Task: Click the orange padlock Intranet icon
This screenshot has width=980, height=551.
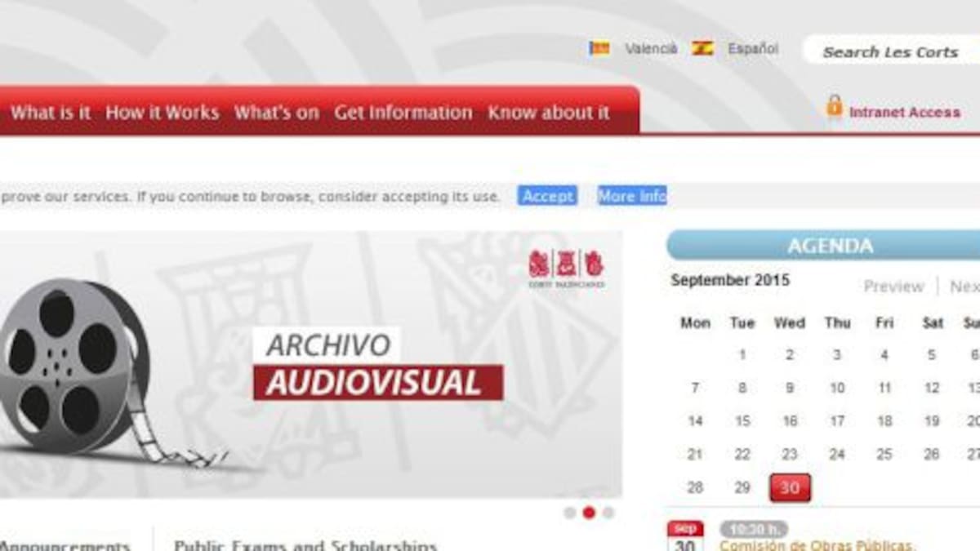Action: click(834, 107)
